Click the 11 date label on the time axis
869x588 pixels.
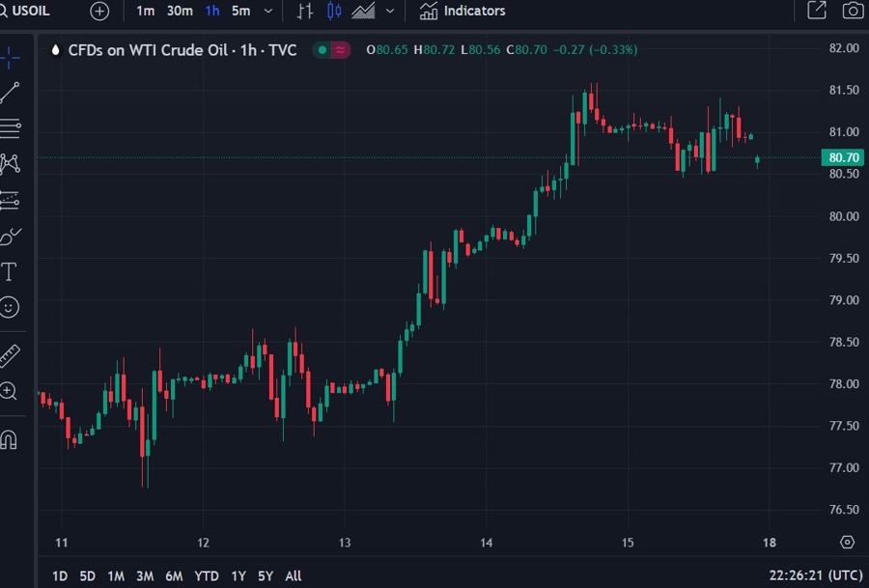point(62,543)
